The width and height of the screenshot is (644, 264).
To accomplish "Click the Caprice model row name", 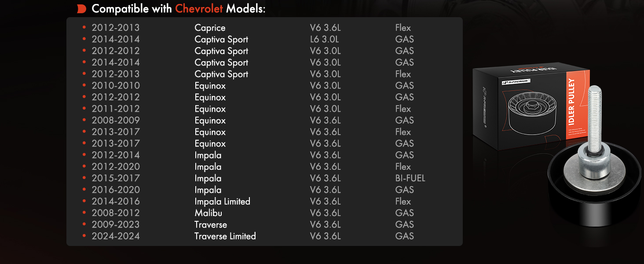I will [210, 28].
